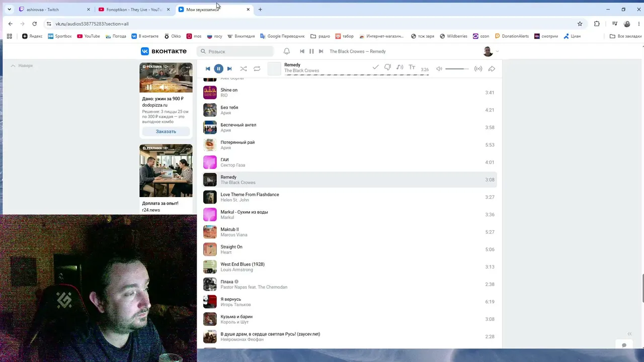Open the 'Wildberries' bookmark
This screenshot has width=644, height=362.
pyautogui.click(x=453, y=36)
